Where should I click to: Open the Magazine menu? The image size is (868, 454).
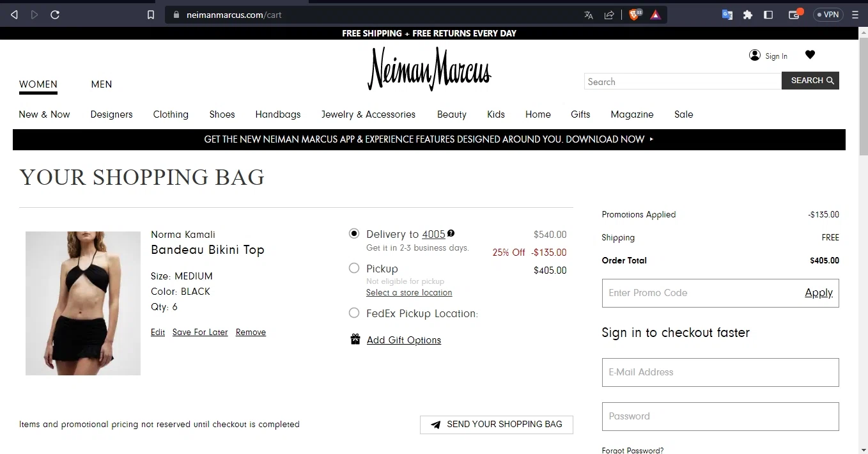tap(632, 114)
